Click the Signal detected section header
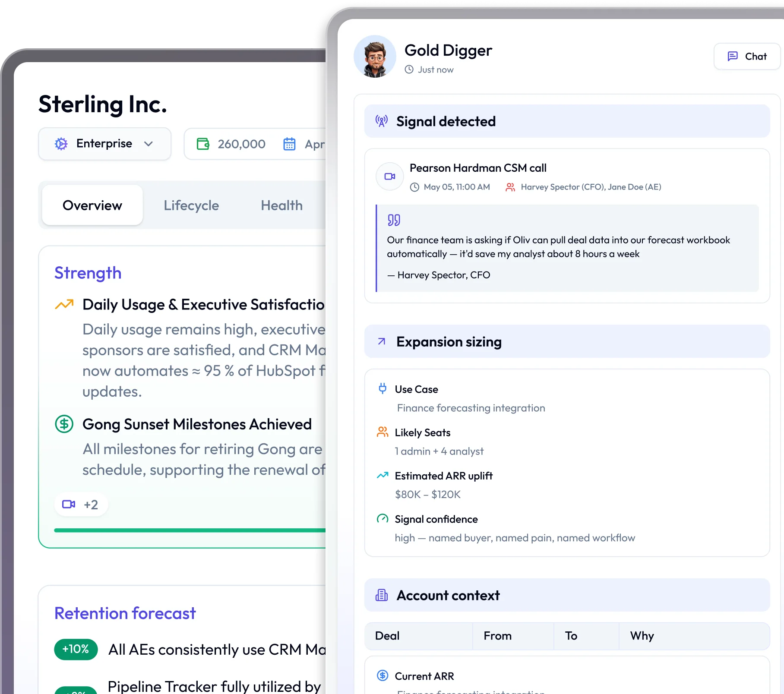This screenshot has height=694, width=784. coord(567,121)
